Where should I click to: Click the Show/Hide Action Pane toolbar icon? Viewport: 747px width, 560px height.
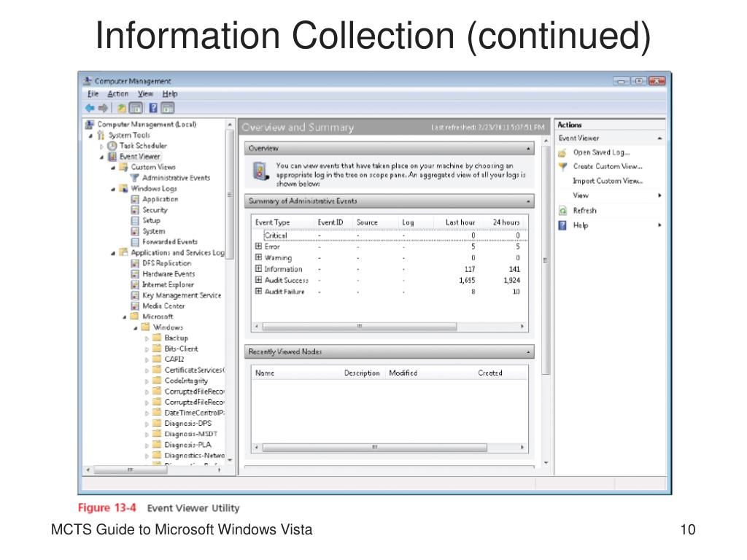[x=167, y=108]
